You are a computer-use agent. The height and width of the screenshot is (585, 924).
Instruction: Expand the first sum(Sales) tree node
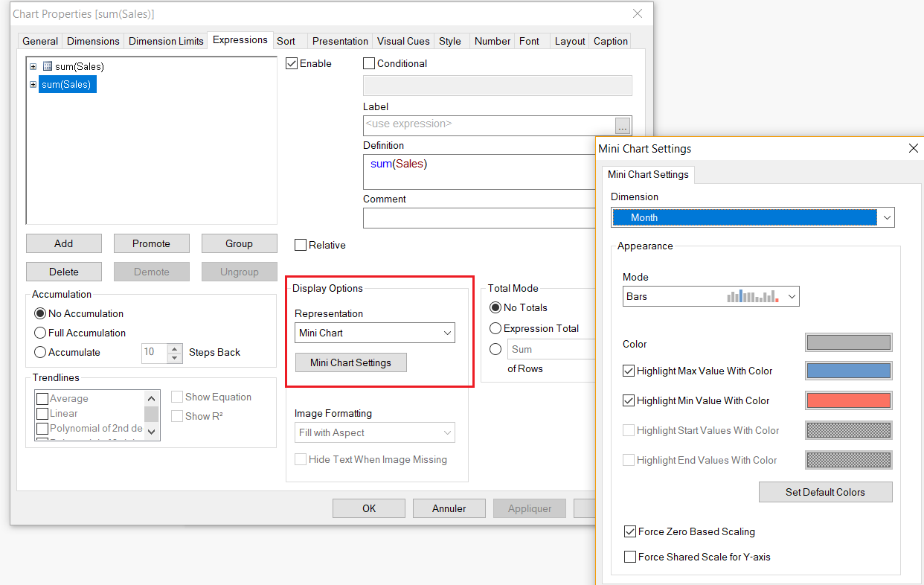(33, 67)
